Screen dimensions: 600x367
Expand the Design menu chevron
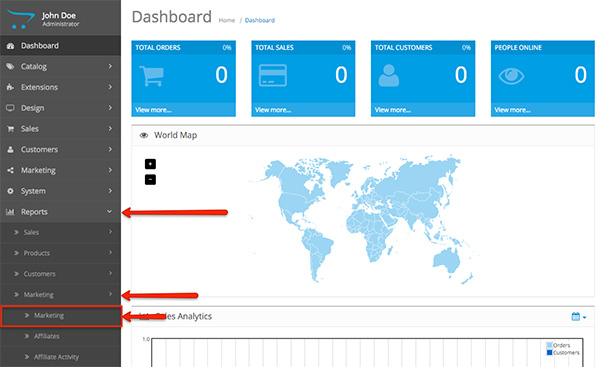pos(110,108)
